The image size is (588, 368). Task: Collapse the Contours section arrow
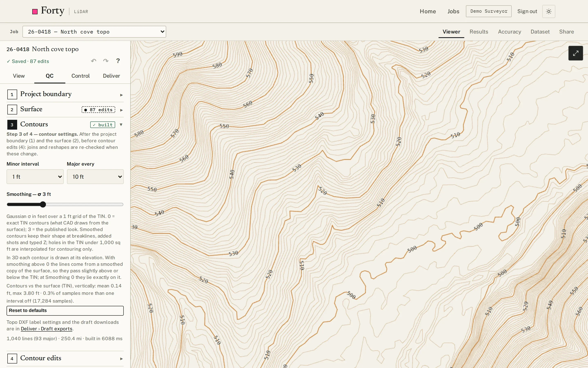click(121, 125)
